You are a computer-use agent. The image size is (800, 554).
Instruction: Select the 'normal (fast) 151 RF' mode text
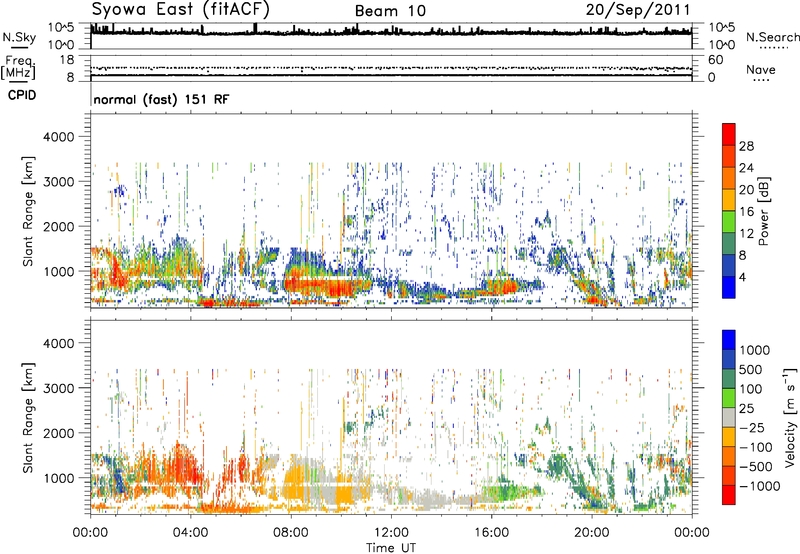pyautogui.click(x=161, y=99)
